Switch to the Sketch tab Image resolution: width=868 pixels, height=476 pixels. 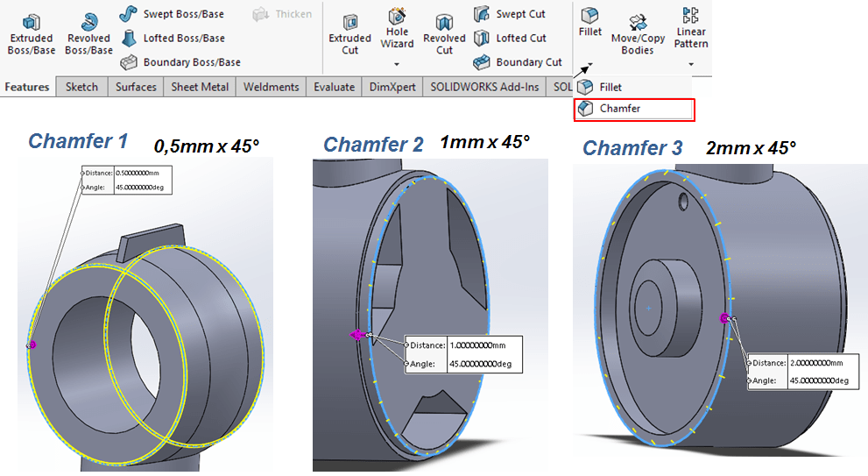[81, 87]
